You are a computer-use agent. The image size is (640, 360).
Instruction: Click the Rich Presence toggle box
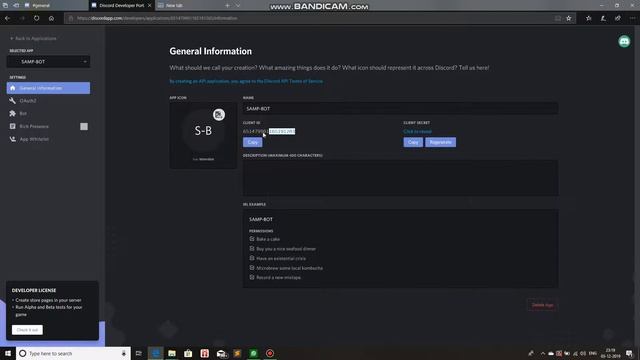point(84,127)
